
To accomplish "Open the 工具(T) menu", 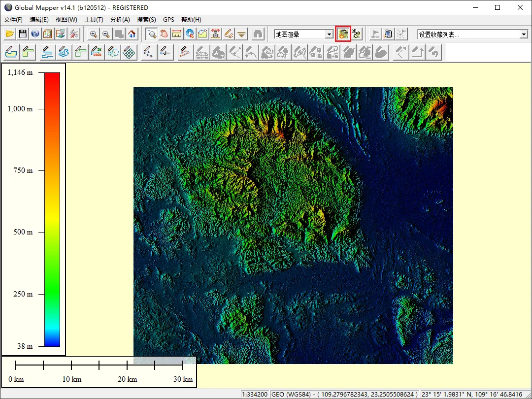I will point(94,20).
